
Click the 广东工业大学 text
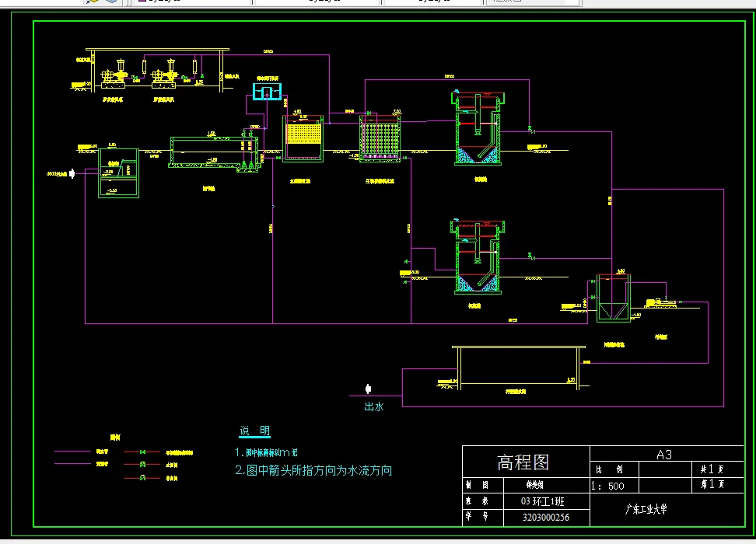click(x=646, y=509)
